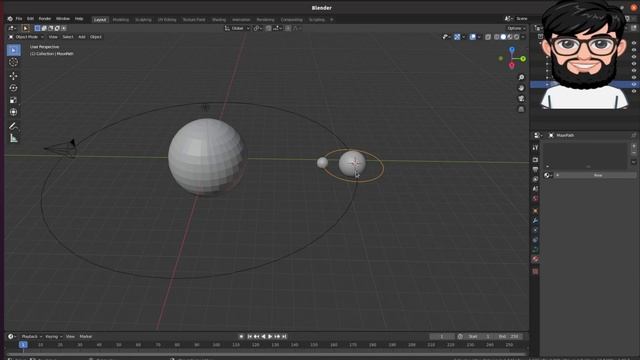This screenshot has height=360, width=640.
Task: Open the World properties tab icon
Action: (x=535, y=199)
